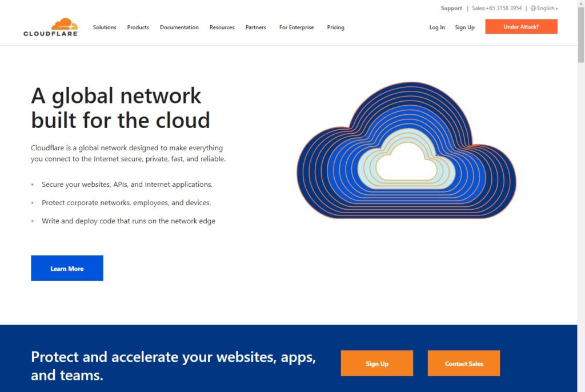Screen dimensions: 585x392
Task: Click the Under Attack? button
Action: pyautogui.click(x=521, y=26)
